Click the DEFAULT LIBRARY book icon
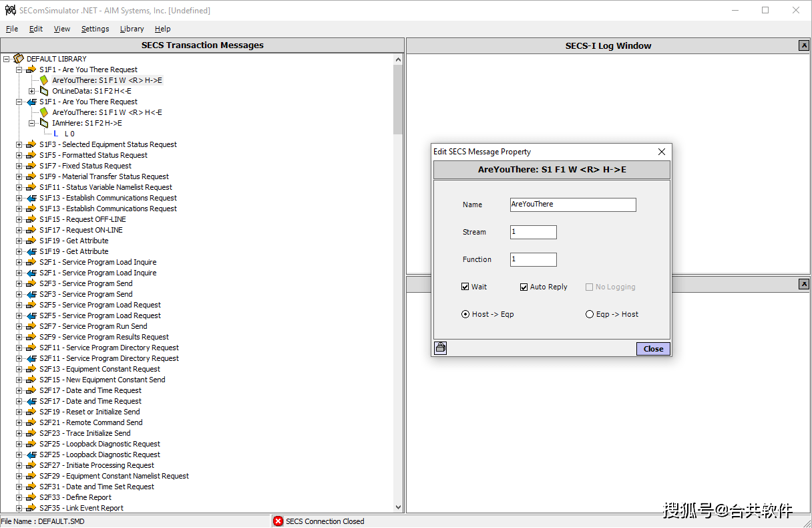 coord(19,59)
